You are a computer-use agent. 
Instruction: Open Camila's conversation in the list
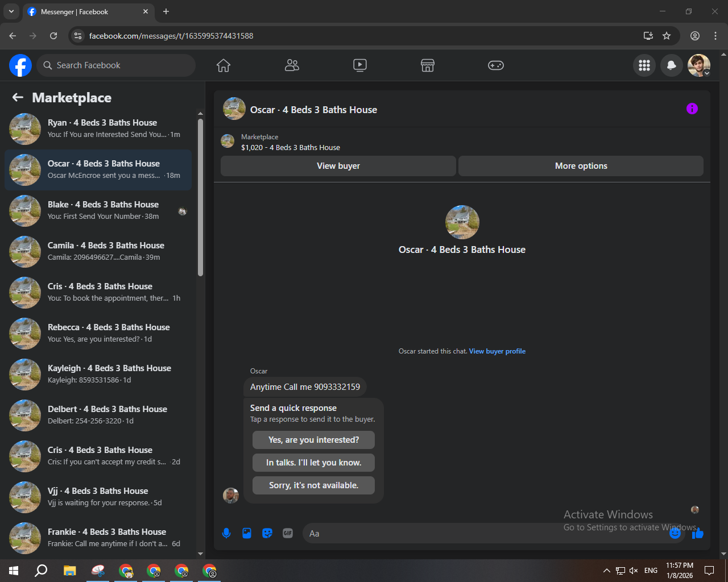click(x=98, y=252)
